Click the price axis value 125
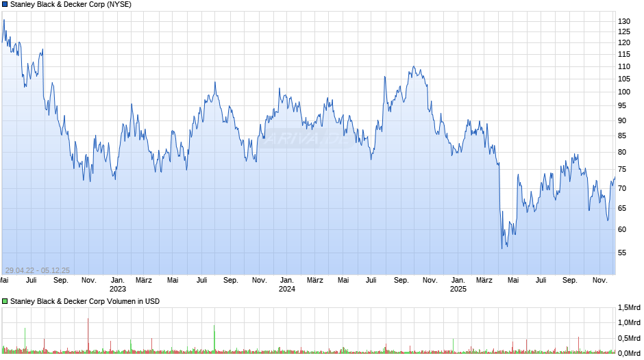The width and height of the screenshot is (644, 360). 624,32
